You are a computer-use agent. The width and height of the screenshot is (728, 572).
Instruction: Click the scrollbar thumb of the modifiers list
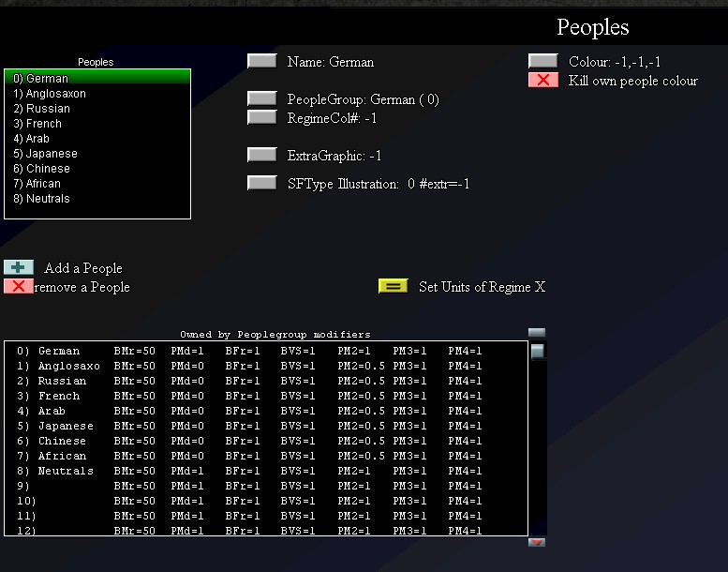[x=537, y=351]
